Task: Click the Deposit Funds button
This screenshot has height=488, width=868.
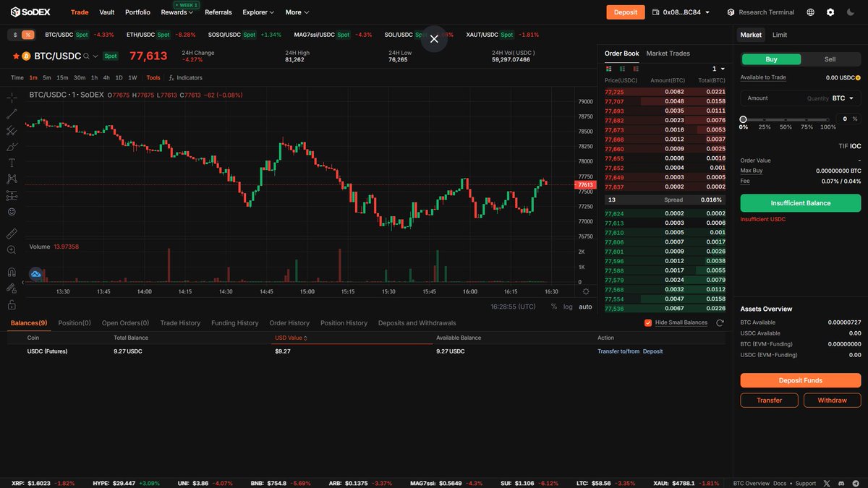Action: pyautogui.click(x=799, y=380)
